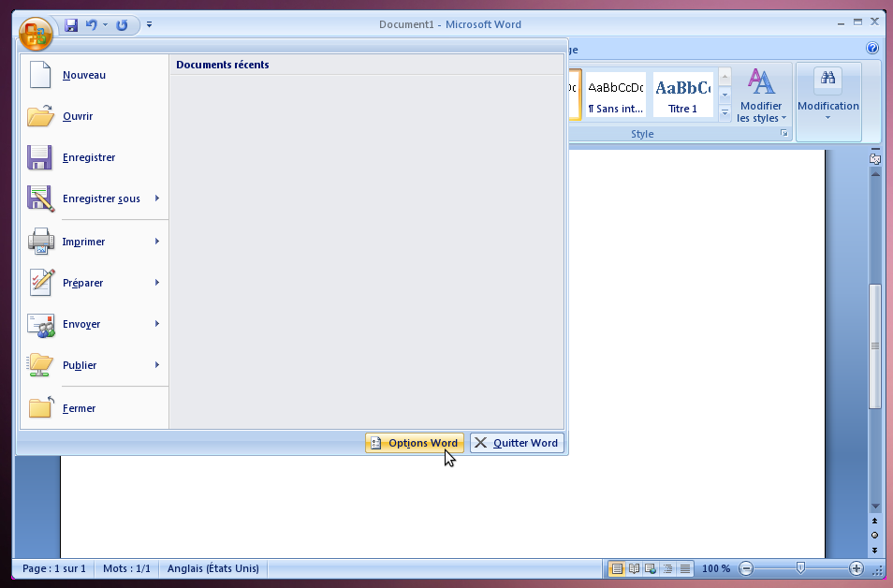Toggle the ruler icon above scrollbar
Viewport: 893px width, 588px height.
[x=875, y=159]
